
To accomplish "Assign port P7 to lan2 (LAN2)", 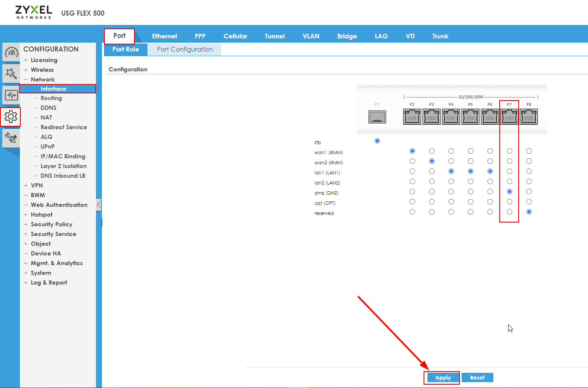I will tap(509, 182).
